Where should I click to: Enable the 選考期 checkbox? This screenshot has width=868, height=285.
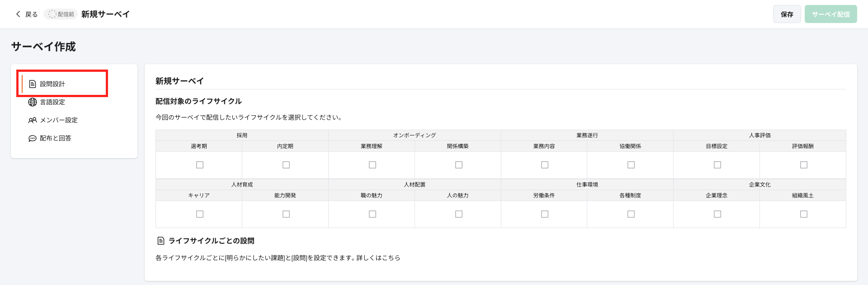pyautogui.click(x=200, y=165)
